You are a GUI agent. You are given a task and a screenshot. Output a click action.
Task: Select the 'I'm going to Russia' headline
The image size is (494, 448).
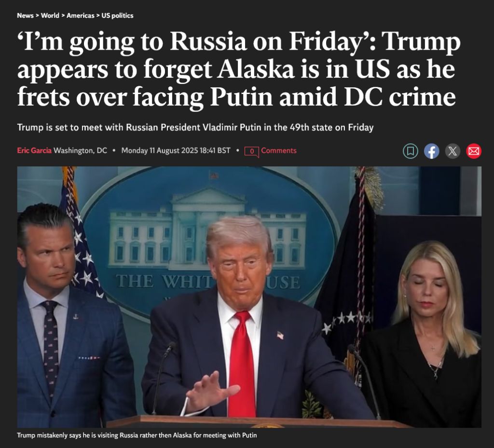tap(239, 69)
